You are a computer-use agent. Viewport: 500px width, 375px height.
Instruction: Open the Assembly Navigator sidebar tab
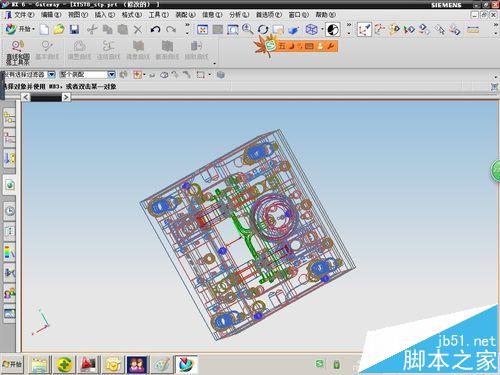point(9,117)
